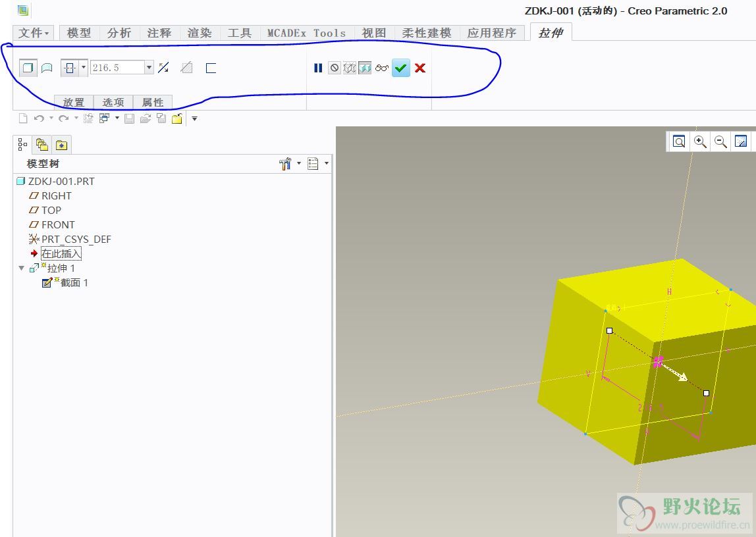Click the model tree show list icon
This screenshot has width=756, height=537.
click(x=313, y=164)
